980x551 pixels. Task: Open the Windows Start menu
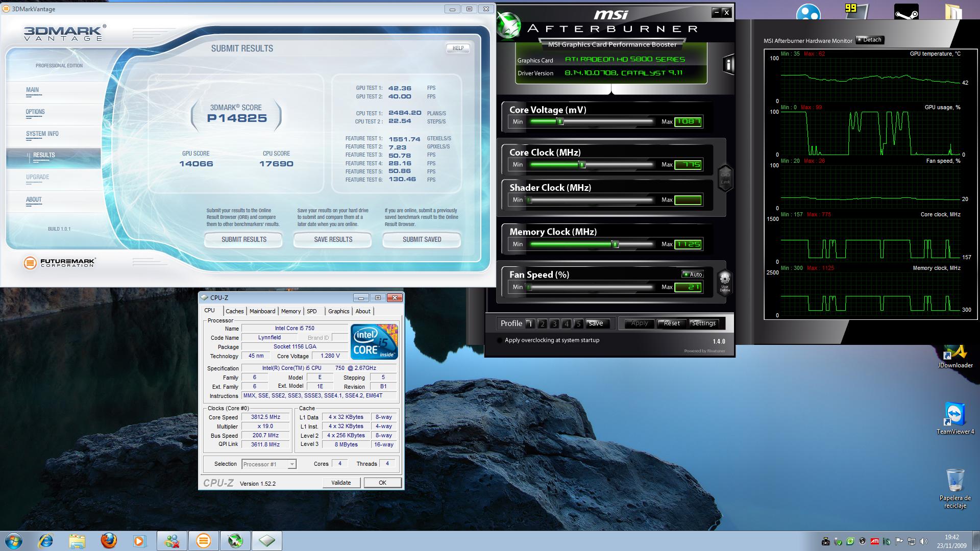pos(13,540)
